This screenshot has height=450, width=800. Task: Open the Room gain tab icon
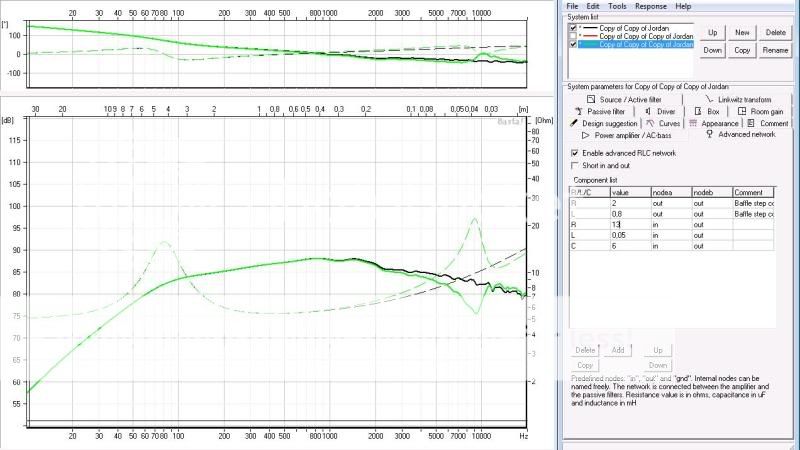(x=742, y=111)
